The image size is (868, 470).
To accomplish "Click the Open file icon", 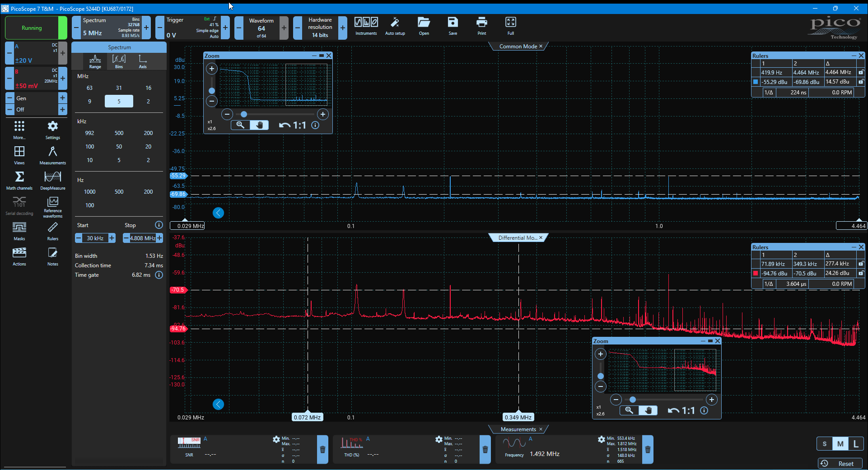I will (424, 26).
